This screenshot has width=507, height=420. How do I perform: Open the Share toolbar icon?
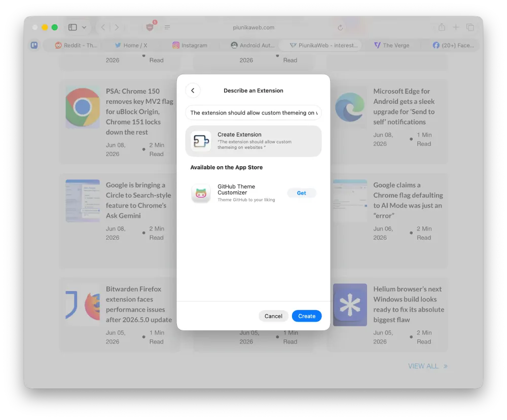442,27
